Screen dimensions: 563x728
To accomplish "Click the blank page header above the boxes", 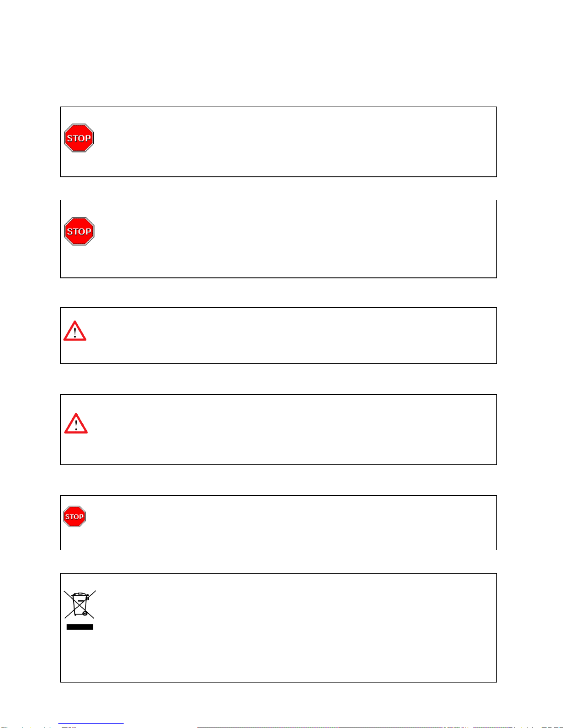I will point(281,51).
